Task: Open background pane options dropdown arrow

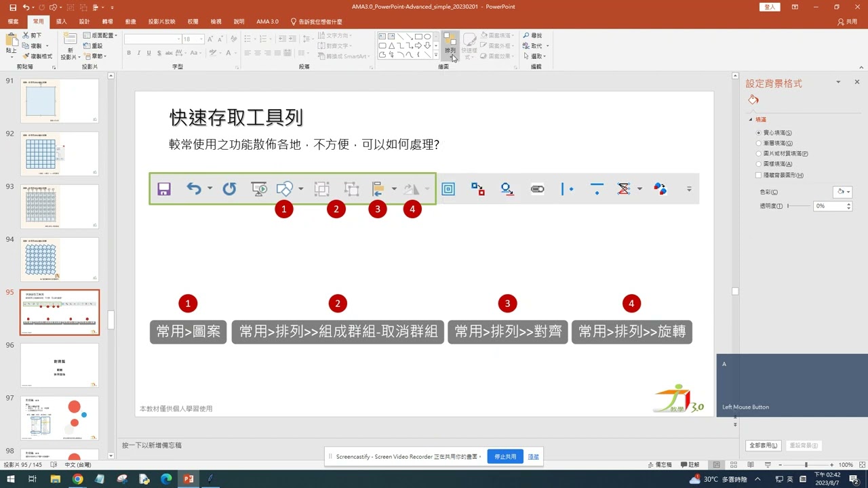Action: (838, 82)
